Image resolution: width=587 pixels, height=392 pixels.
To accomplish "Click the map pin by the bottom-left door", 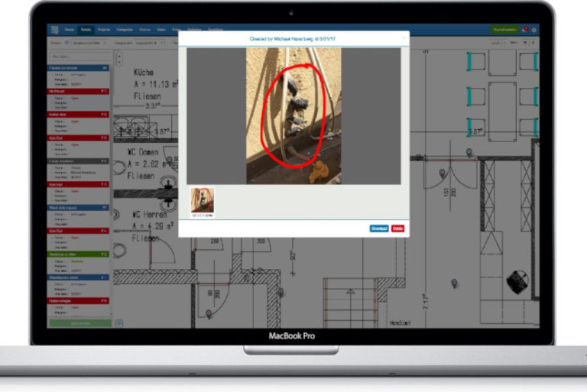I will tap(209, 314).
